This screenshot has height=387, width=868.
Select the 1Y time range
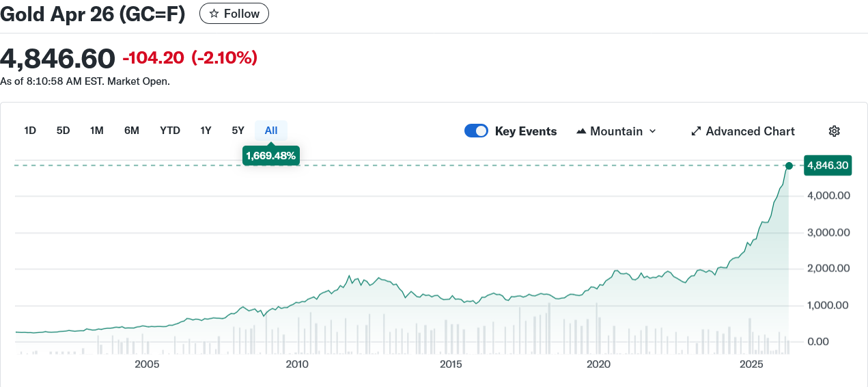tap(206, 131)
